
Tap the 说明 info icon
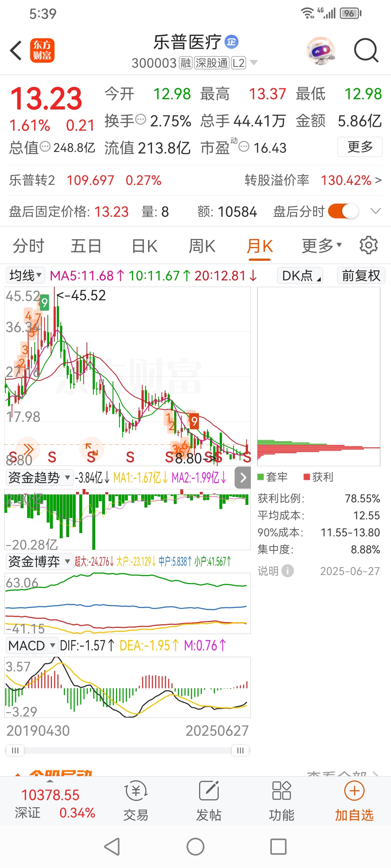[x=288, y=571]
